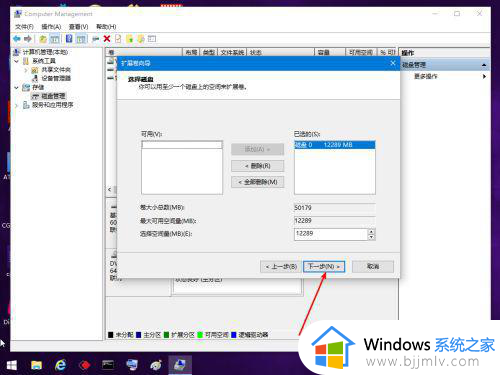This screenshot has width=500, height=375.
Task: Click the 删除(R) button
Action: [258, 166]
